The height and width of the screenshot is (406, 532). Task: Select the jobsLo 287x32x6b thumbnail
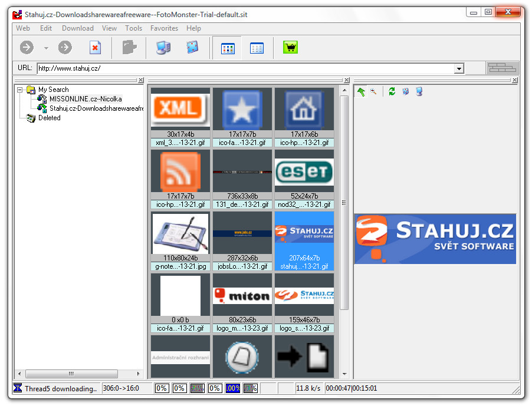(x=242, y=233)
